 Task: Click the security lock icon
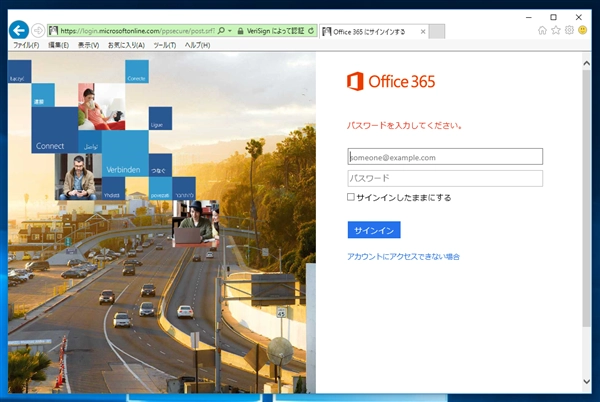(240, 31)
